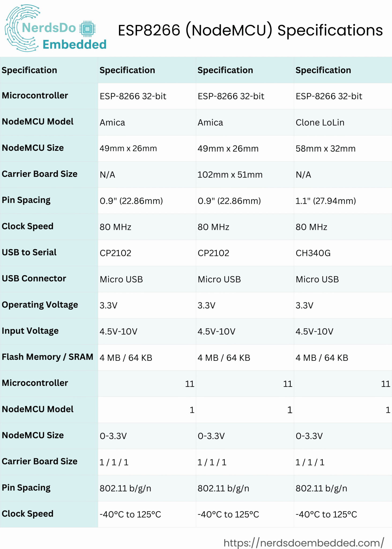Click the "80 MHz" row's "Clock Speed" label
Screen dimensions: 392x549
coord(28,226)
